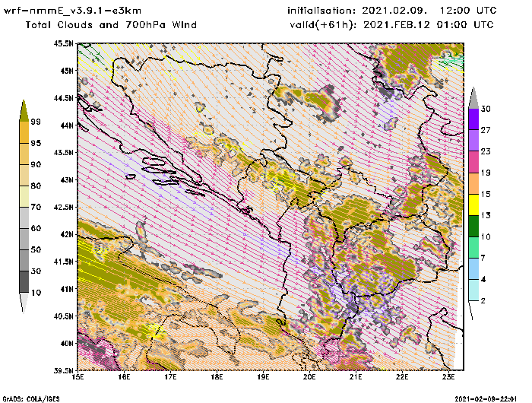
Task: Click the 20E longitude label
Action: pos(309,377)
